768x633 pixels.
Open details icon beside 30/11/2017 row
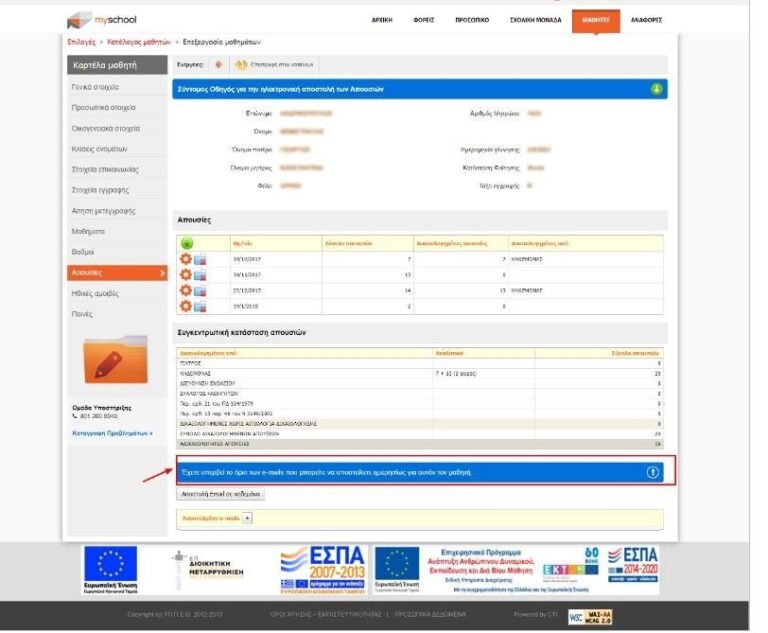click(x=199, y=275)
